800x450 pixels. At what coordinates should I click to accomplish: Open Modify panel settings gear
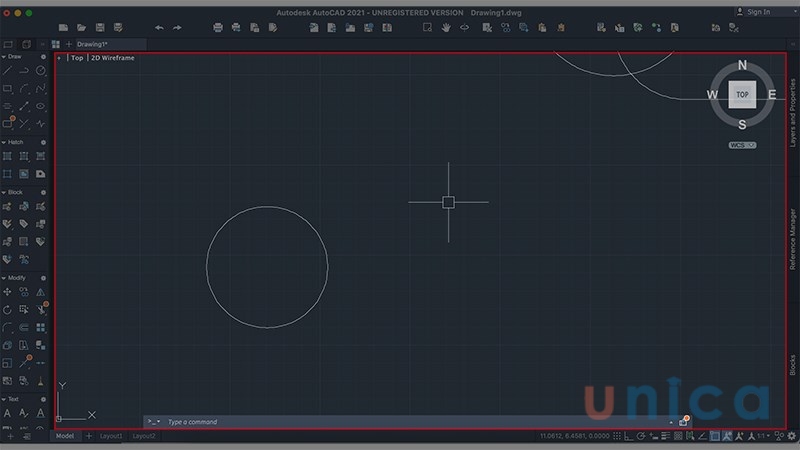(x=43, y=278)
